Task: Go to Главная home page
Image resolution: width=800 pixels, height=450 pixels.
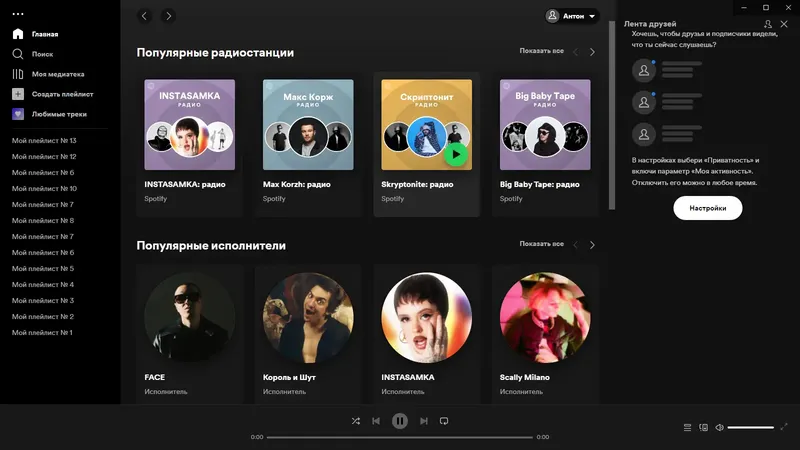Action: (45, 34)
